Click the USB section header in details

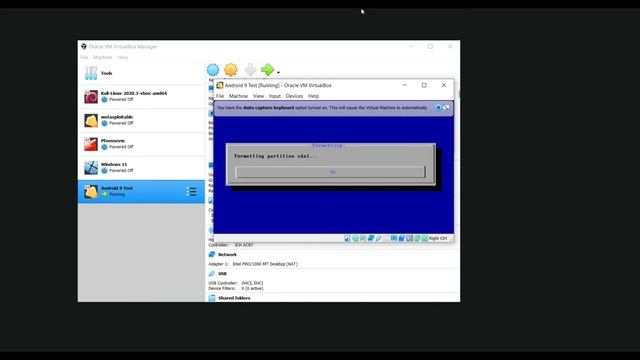222,274
